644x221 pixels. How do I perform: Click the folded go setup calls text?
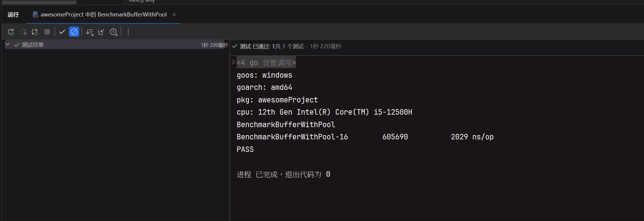(x=266, y=63)
